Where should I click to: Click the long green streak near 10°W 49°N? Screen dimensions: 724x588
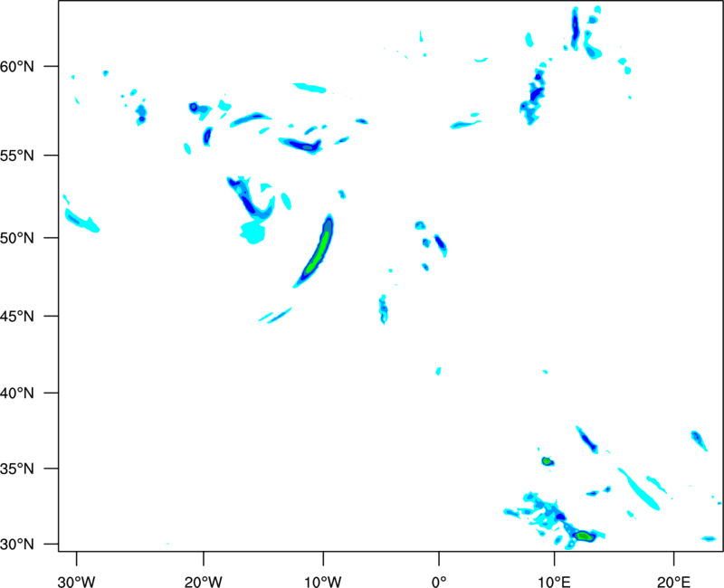pos(319,253)
